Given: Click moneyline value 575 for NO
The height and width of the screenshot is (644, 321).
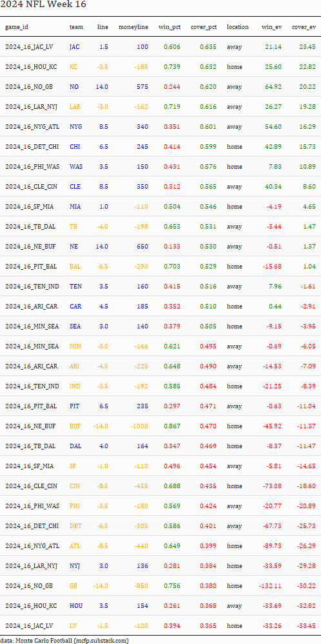Looking at the screenshot, I should coord(142,87).
